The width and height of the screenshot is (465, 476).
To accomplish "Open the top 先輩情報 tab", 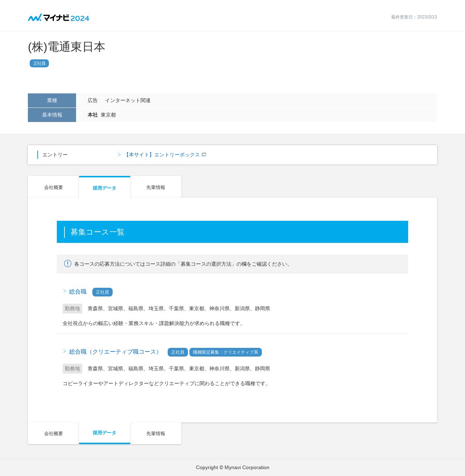I will [x=156, y=187].
